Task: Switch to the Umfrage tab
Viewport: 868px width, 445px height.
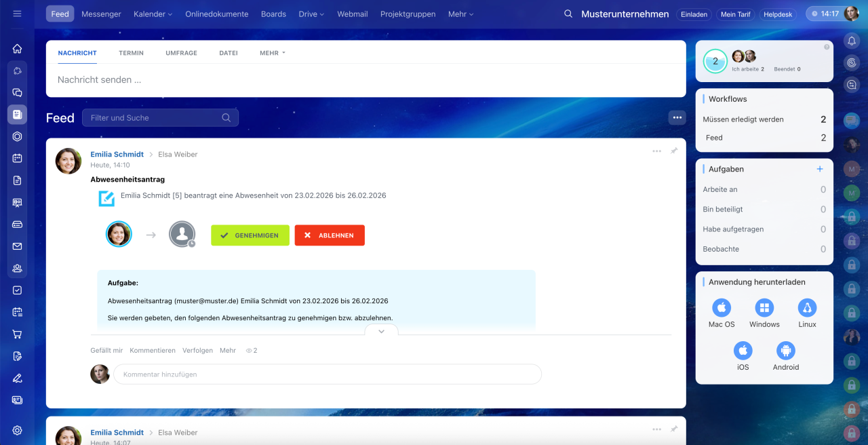Action: (x=181, y=53)
